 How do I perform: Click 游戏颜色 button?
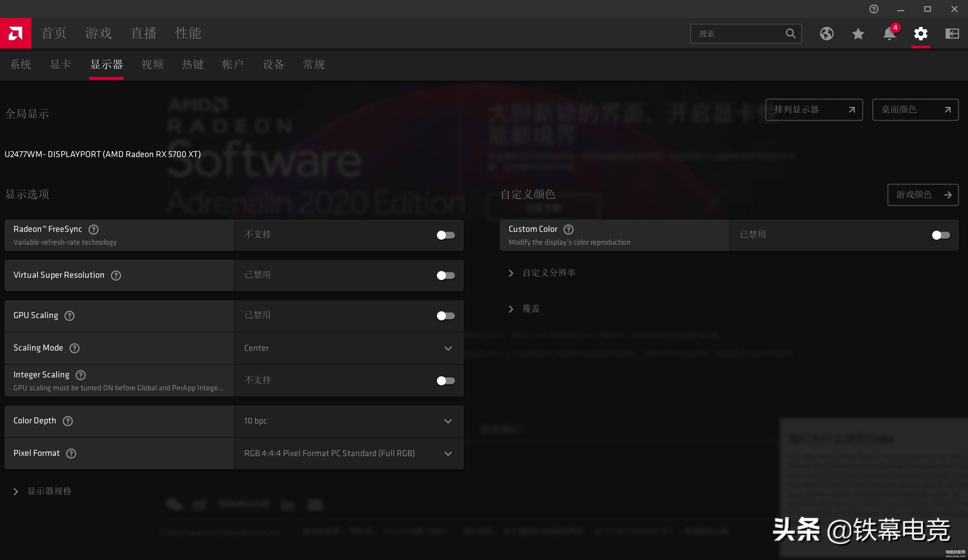(923, 195)
